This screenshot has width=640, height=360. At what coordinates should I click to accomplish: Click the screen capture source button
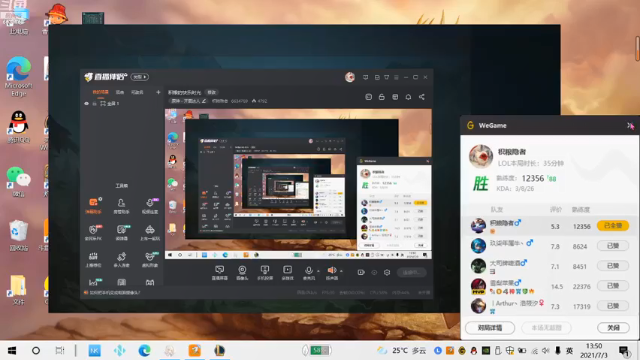220,272
